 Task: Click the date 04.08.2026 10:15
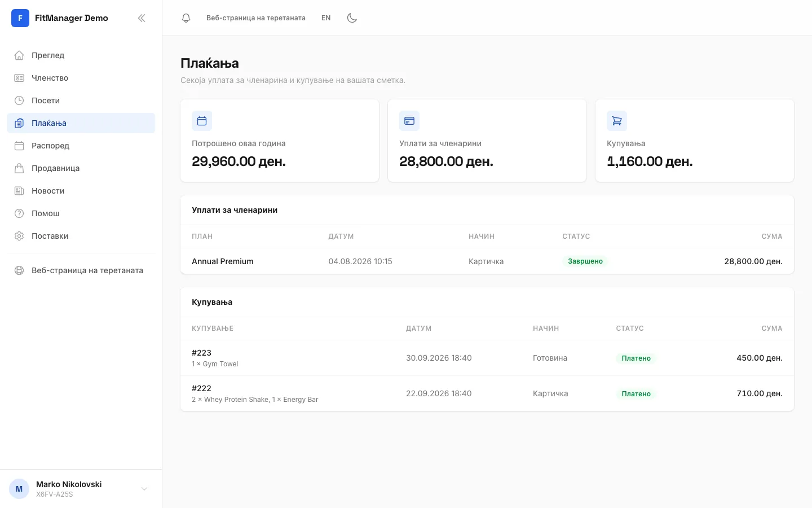pyautogui.click(x=360, y=261)
